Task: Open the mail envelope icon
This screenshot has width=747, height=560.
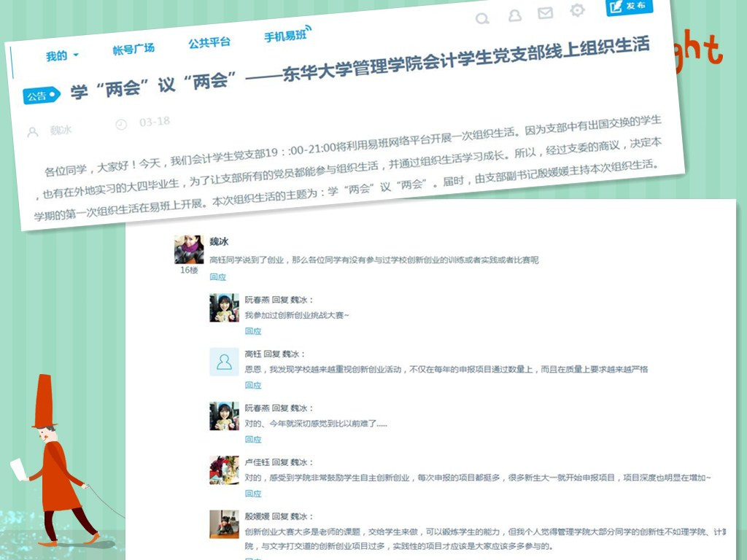Action: (x=545, y=13)
